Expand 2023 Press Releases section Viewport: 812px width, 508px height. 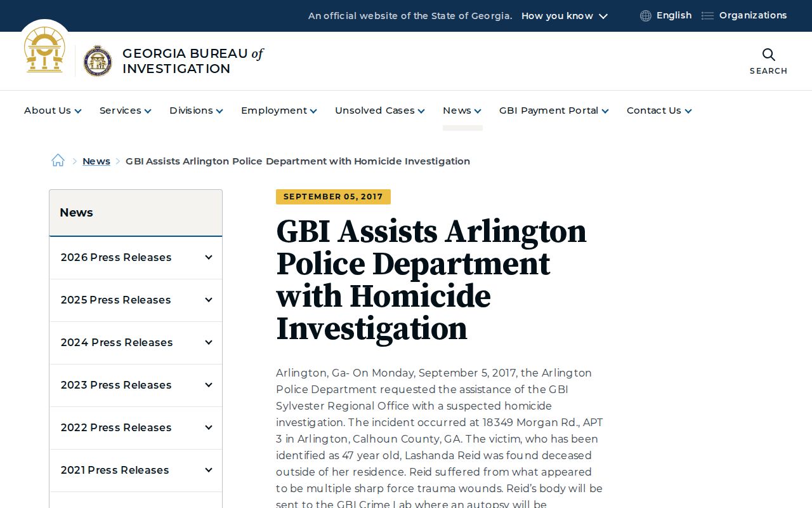209,385
